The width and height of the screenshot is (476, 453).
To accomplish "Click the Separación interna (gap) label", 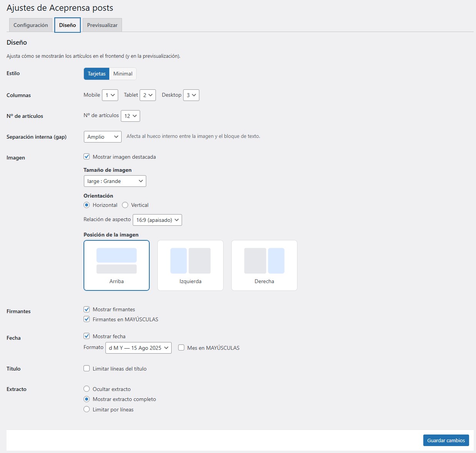I will 37,137.
